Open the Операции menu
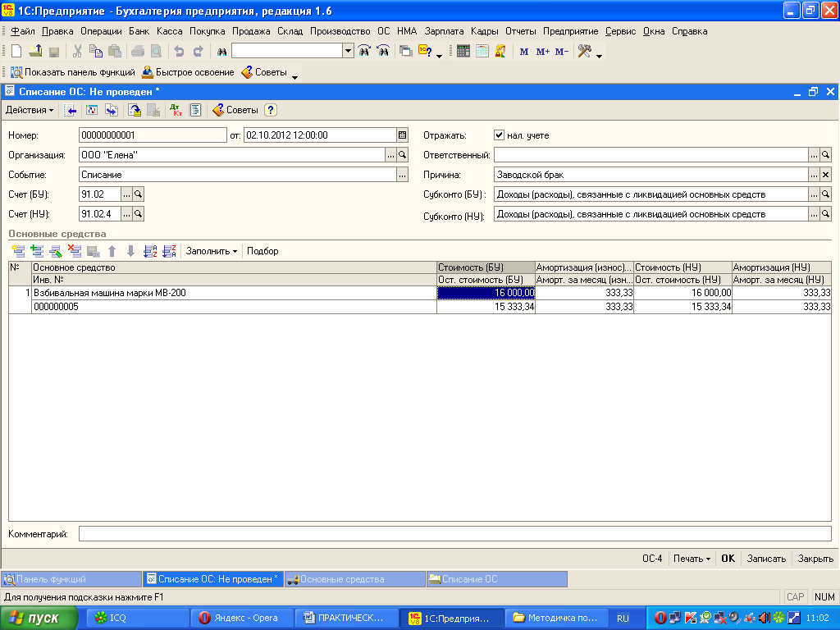 coord(101,31)
